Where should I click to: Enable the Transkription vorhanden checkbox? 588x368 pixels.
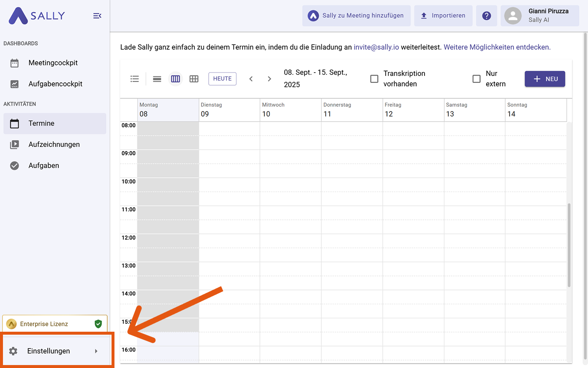coord(374,79)
